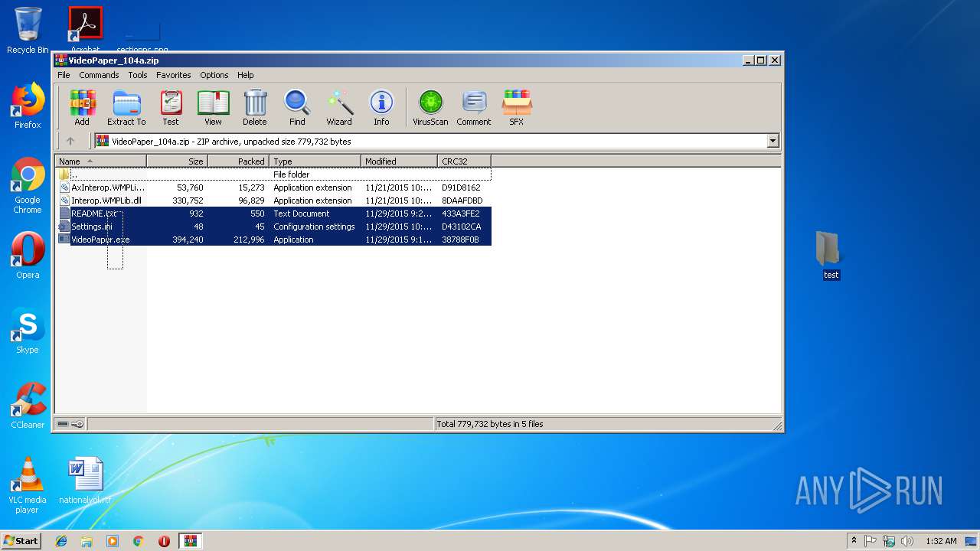Open Firefox desktop shortcut
The image size is (980, 551).
[28, 106]
